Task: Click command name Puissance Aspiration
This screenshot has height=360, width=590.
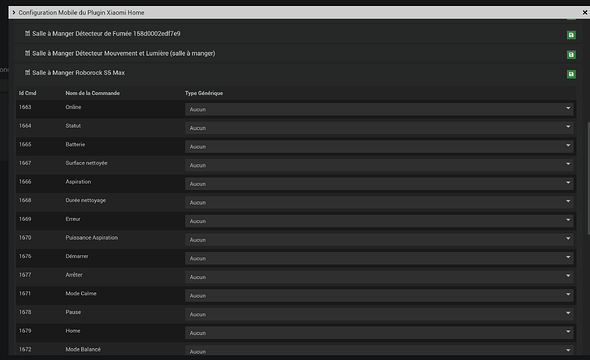Action: click(x=92, y=238)
